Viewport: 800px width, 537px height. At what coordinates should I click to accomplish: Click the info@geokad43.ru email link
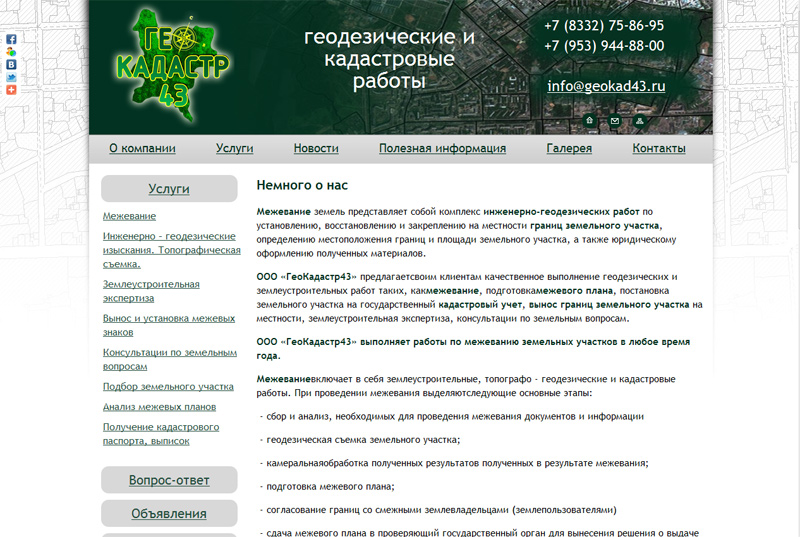pos(606,86)
